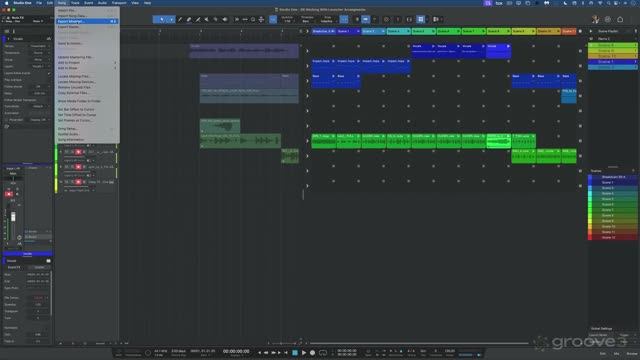Toggle the Loop button in transport
The image size is (640, 360).
click(x=323, y=353)
